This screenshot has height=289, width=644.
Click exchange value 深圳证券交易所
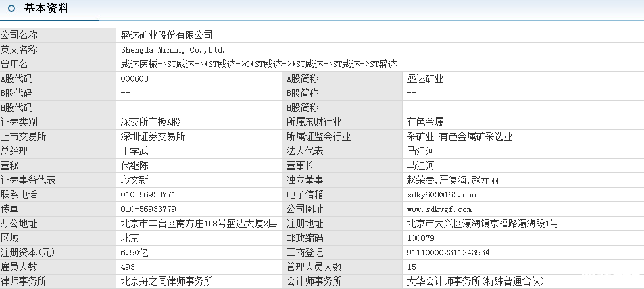[153, 136]
